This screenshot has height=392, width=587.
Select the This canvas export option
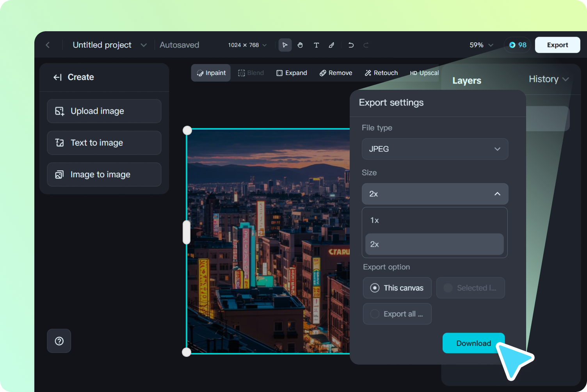tap(397, 288)
